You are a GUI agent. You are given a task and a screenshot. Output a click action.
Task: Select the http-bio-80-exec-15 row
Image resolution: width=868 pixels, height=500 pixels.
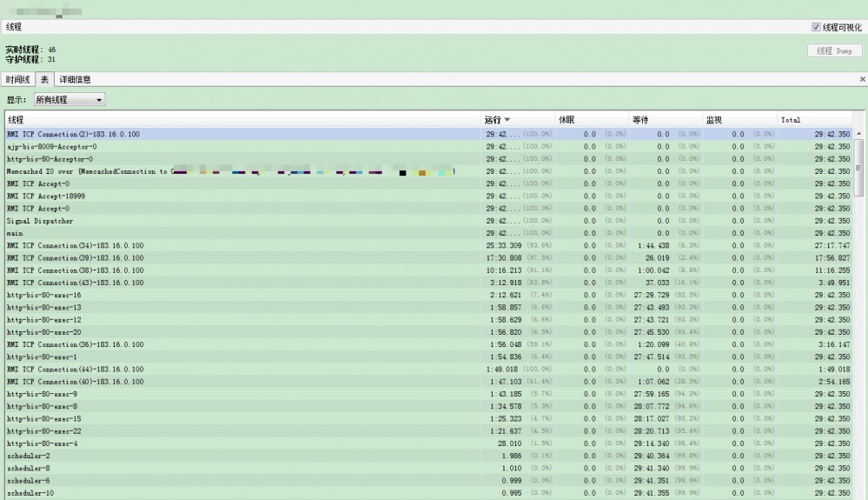[x=429, y=419]
